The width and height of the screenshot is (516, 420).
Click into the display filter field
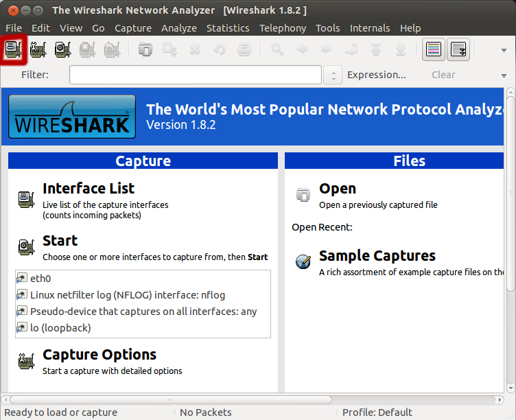[x=196, y=75]
